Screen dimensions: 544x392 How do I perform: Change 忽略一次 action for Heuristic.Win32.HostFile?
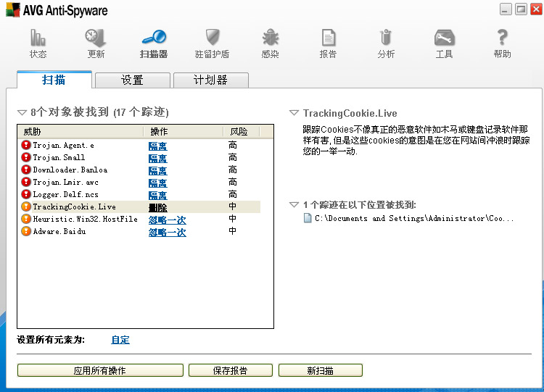(x=168, y=220)
